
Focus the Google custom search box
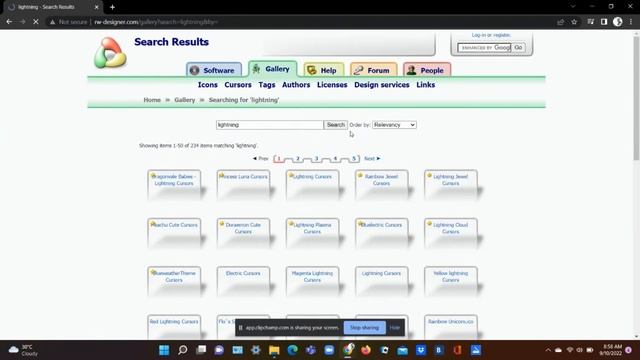484,48
